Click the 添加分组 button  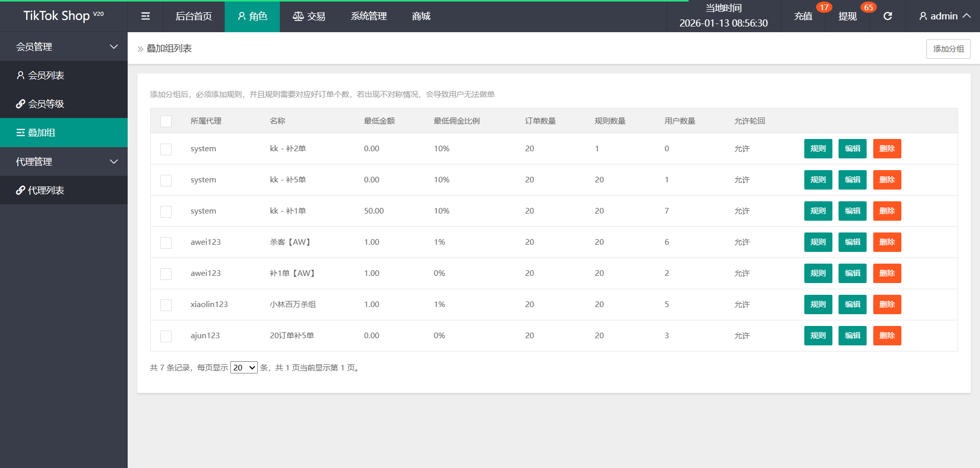[x=948, y=49]
